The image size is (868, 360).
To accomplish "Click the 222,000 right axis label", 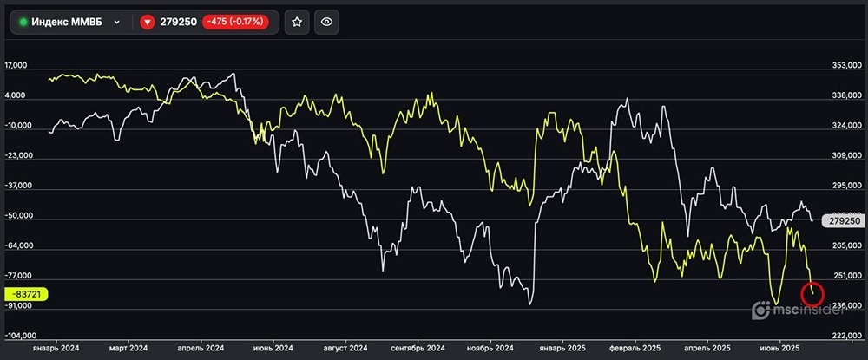I will [845, 335].
